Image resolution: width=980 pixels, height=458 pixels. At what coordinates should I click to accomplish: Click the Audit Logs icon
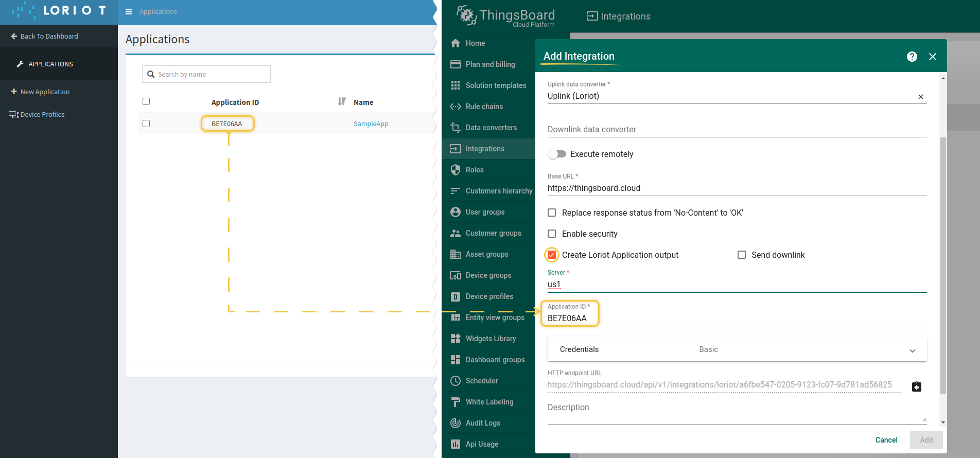coord(456,423)
